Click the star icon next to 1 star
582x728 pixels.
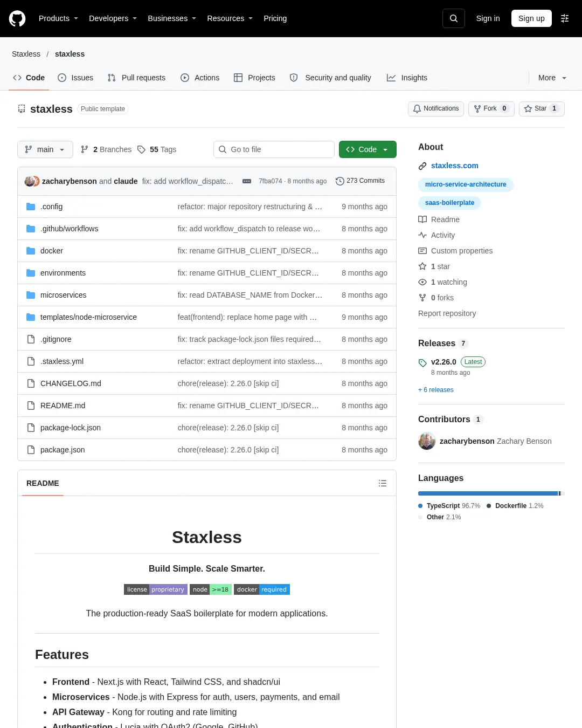[422, 266]
